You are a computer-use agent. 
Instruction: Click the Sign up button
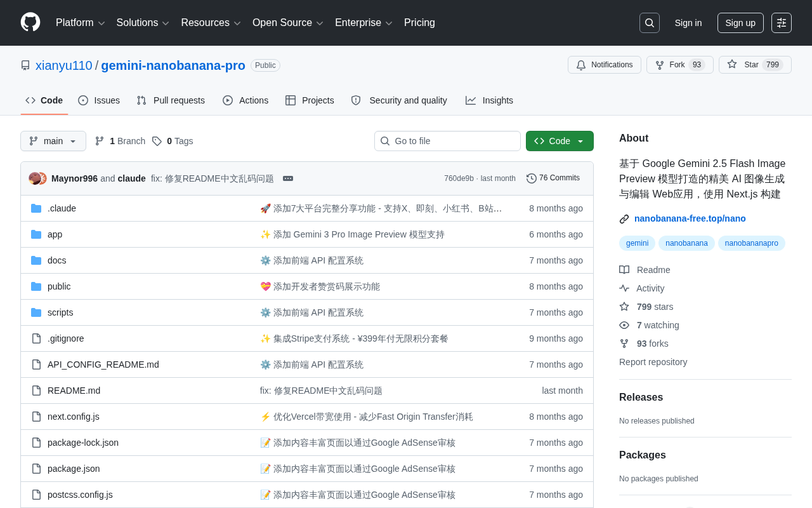coord(740,23)
